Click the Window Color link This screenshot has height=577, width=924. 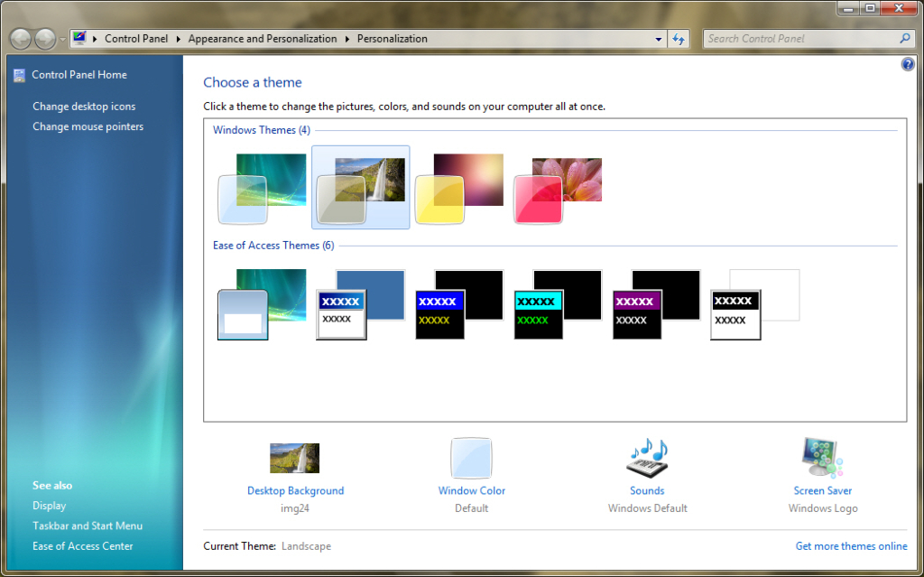(x=471, y=491)
